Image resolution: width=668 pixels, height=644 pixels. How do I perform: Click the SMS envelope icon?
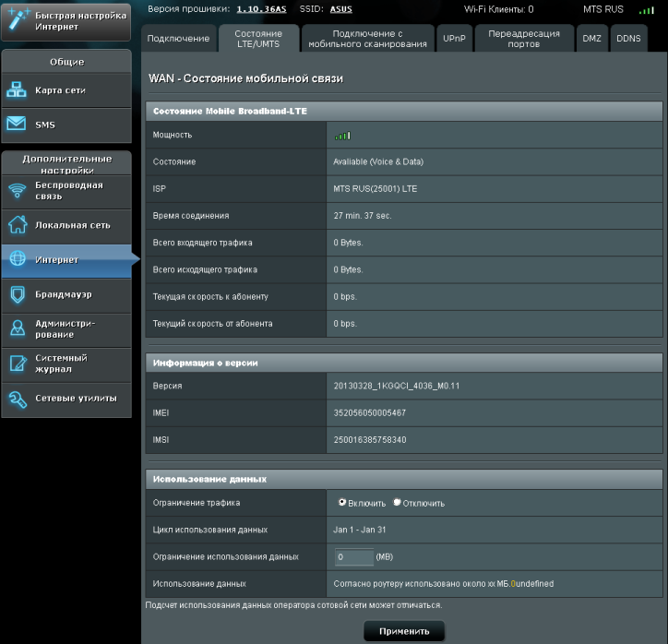[17, 125]
